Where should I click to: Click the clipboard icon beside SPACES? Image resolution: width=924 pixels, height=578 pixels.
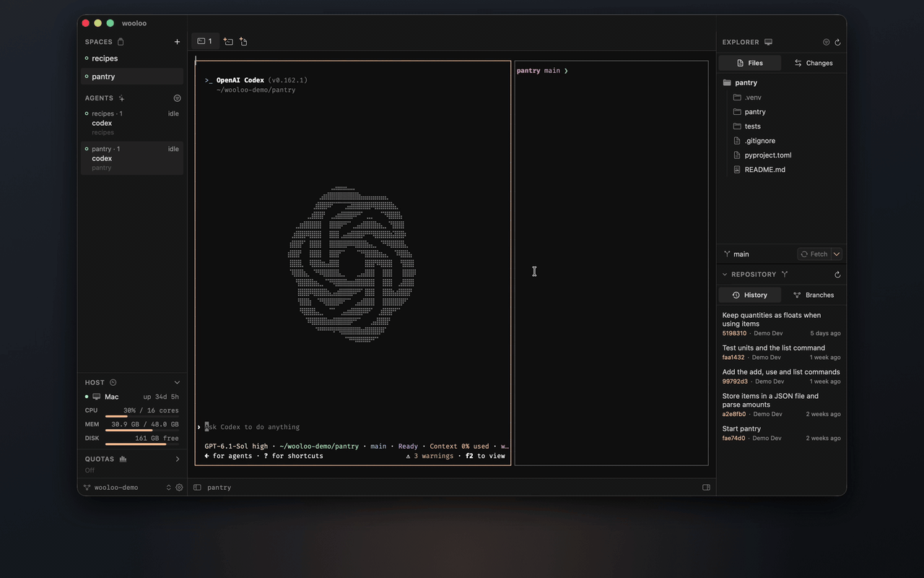pyautogui.click(x=121, y=42)
